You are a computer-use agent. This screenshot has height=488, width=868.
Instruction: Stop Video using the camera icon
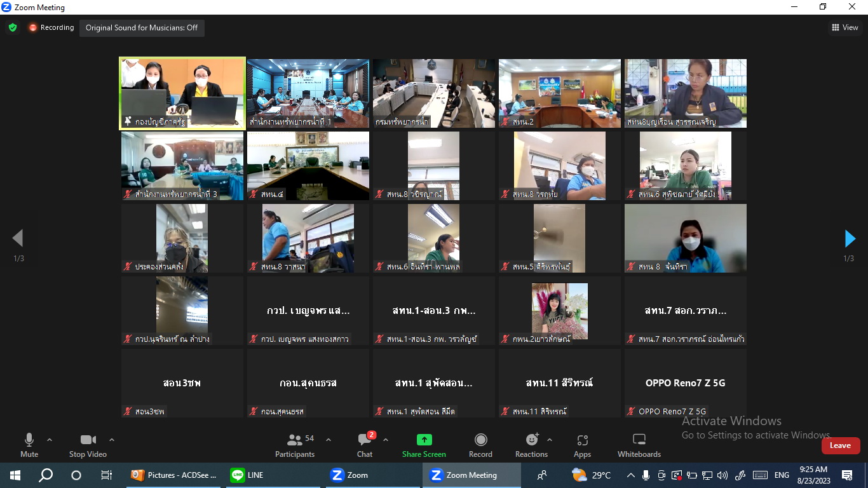point(88,445)
